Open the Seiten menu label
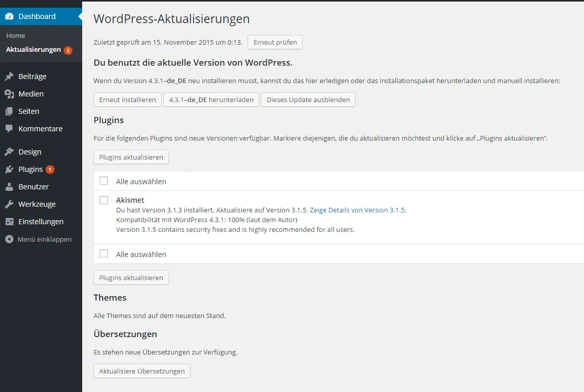This screenshot has height=392, width=584. (29, 111)
